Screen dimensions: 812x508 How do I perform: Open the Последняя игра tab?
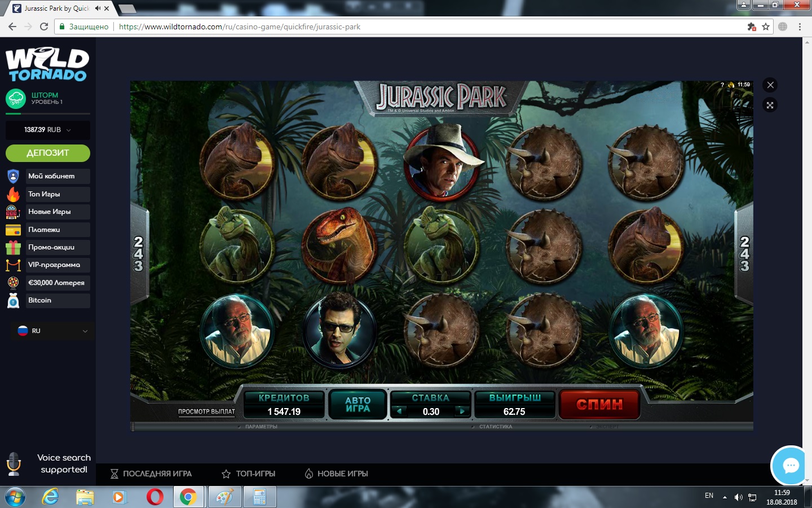151,474
